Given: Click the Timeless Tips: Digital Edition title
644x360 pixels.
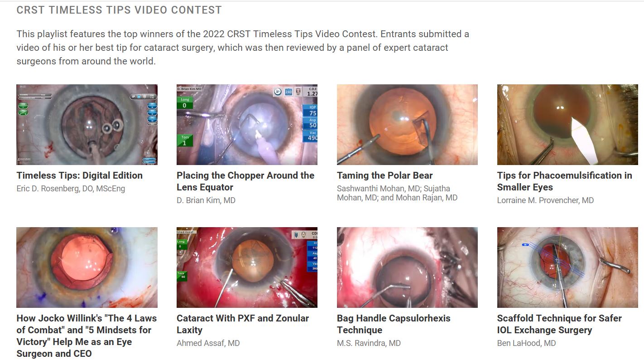Looking at the screenshot, I should 80,175.
